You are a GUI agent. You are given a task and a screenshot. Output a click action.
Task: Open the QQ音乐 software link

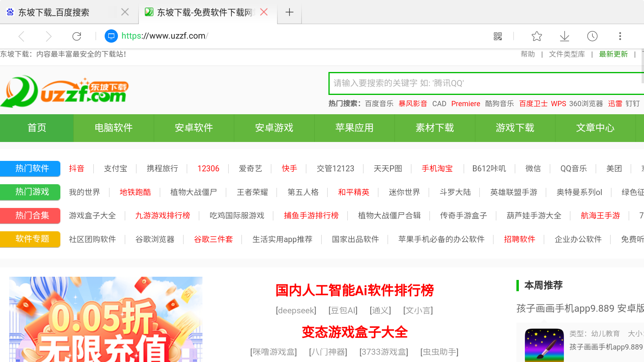pos(574,169)
